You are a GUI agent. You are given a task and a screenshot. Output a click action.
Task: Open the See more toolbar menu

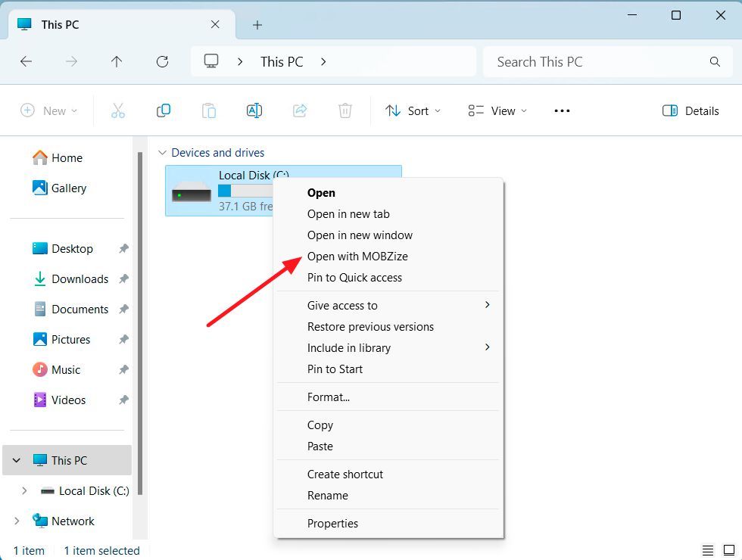click(x=562, y=110)
